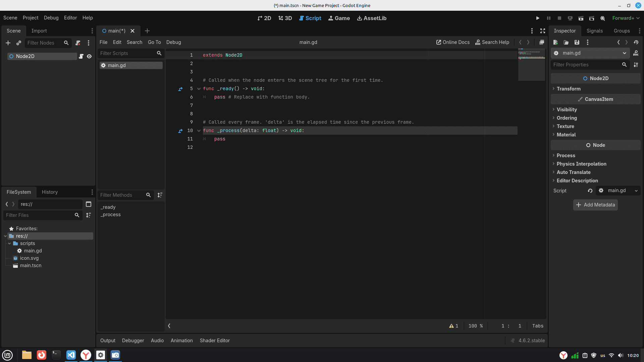
Task: Stop the running project
Action: click(x=559, y=18)
